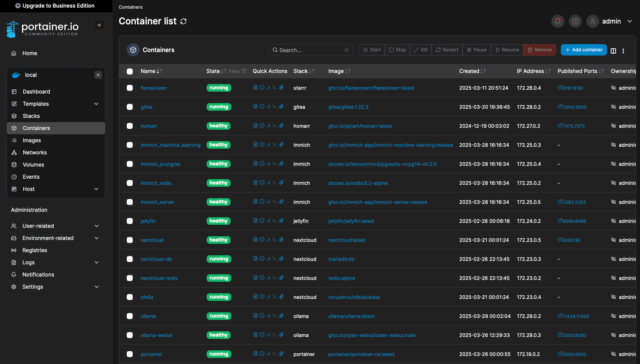This screenshot has width=640, height=364.
Task: Open the admin user dropdown
Action: pos(629,21)
